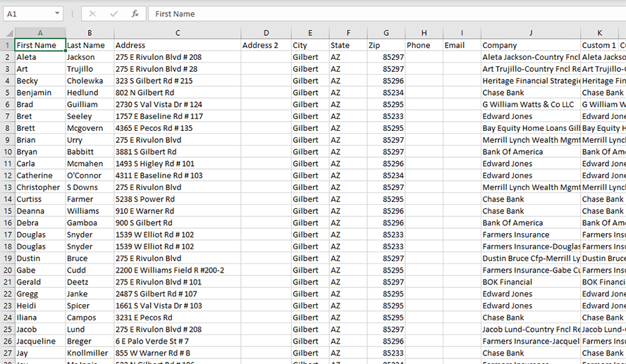The image size is (626, 364).
Task: Select the cell containing 'Aleta'
Action: (40, 57)
